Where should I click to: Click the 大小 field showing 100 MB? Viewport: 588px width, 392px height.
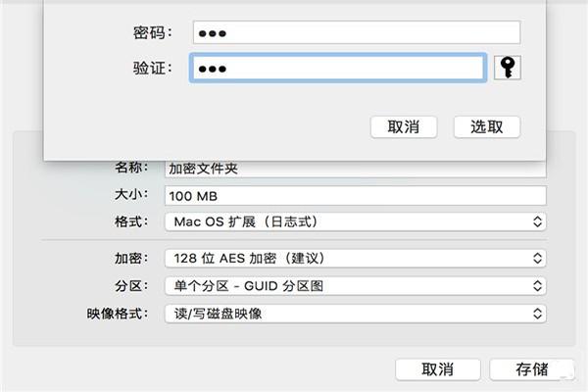[x=355, y=196]
